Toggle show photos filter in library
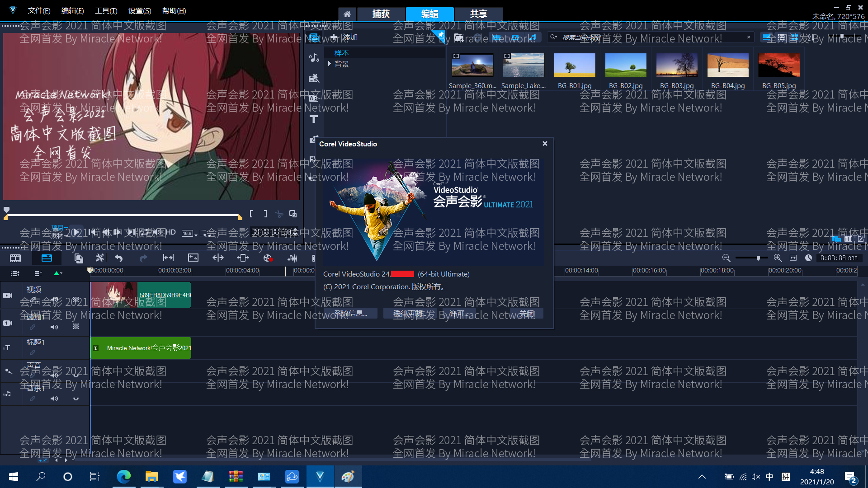 pos(515,37)
